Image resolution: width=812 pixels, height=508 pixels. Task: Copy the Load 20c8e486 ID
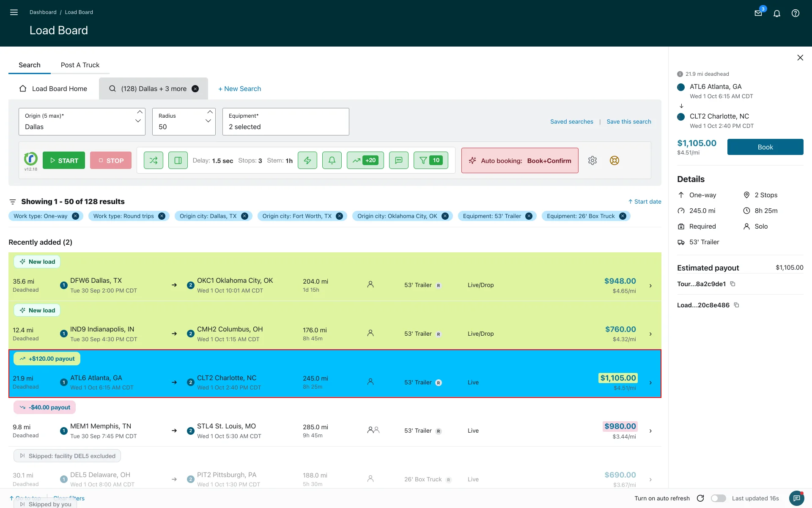point(736,305)
